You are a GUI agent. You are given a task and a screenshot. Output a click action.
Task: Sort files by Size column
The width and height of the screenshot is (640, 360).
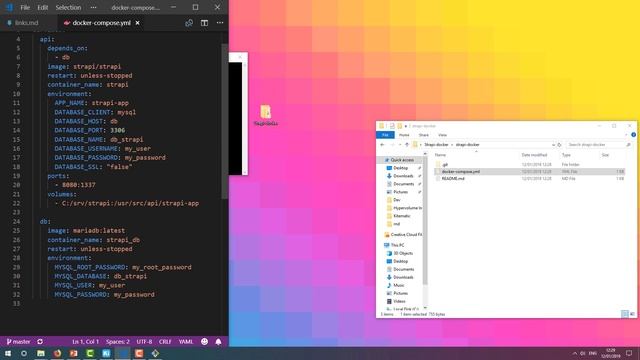click(x=605, y=155)
